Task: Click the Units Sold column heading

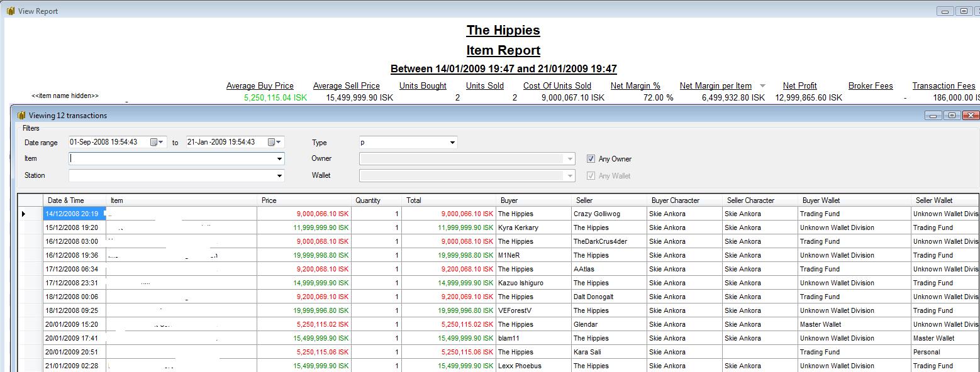Action: pyautogui.click(x=484, y=86)
